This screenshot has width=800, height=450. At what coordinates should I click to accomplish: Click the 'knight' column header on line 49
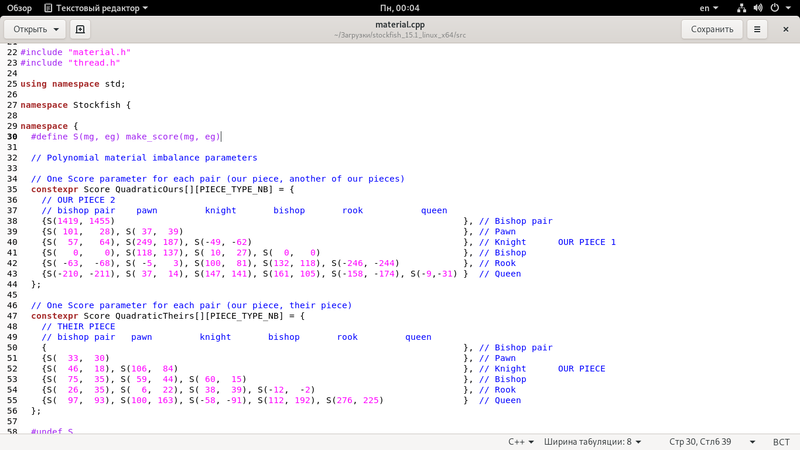point(215,337)
